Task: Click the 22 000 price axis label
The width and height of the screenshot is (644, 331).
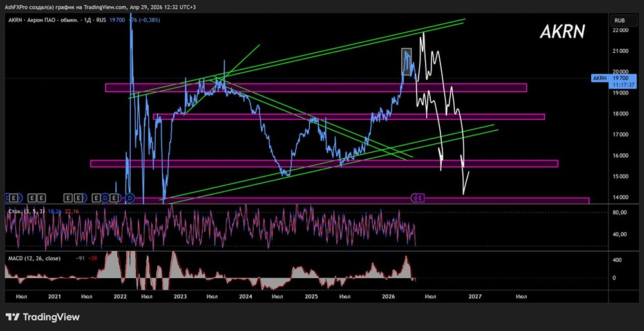Action: [620, 30]
